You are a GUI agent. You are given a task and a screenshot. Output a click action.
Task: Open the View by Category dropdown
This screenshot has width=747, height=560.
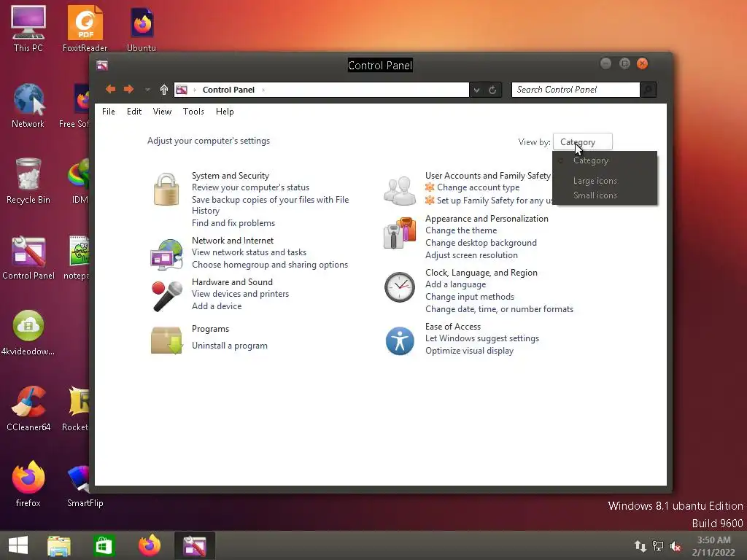[583, 141]
